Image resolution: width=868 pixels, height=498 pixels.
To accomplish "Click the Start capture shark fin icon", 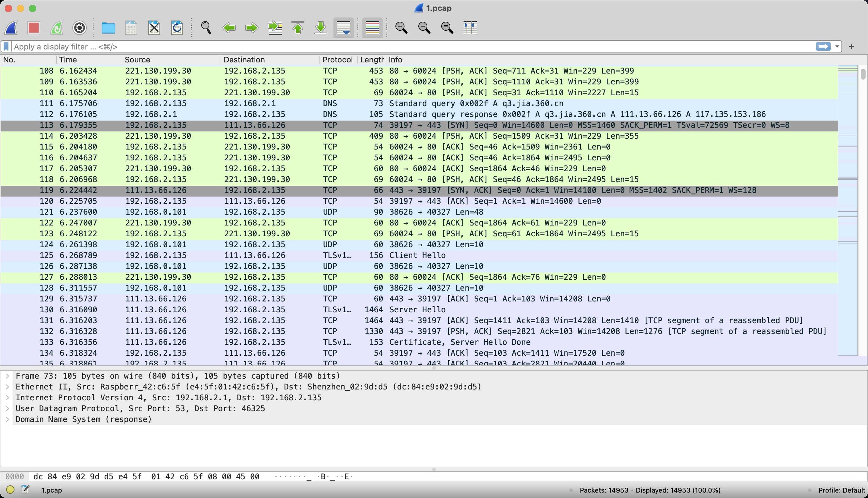I will [11, 28].
